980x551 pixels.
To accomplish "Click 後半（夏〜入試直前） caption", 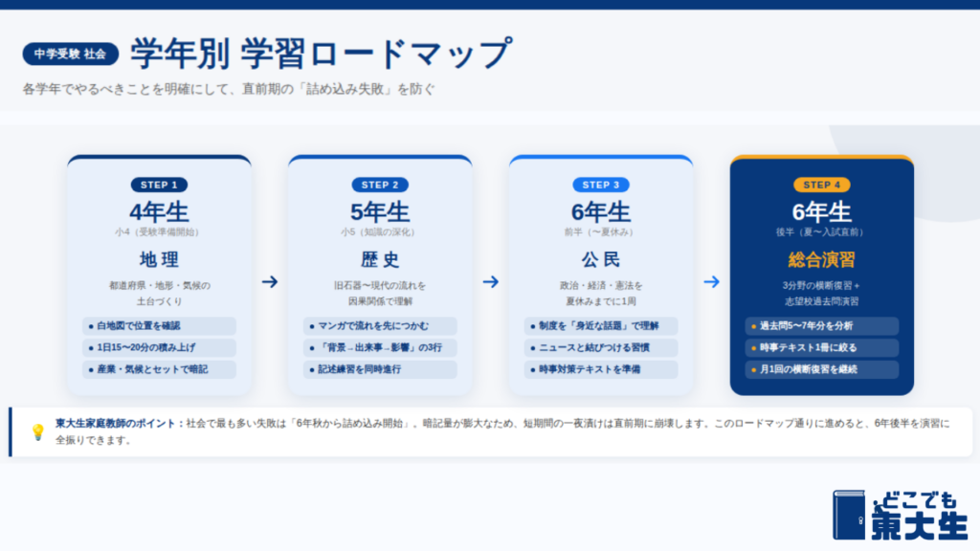I will point(822,232).
